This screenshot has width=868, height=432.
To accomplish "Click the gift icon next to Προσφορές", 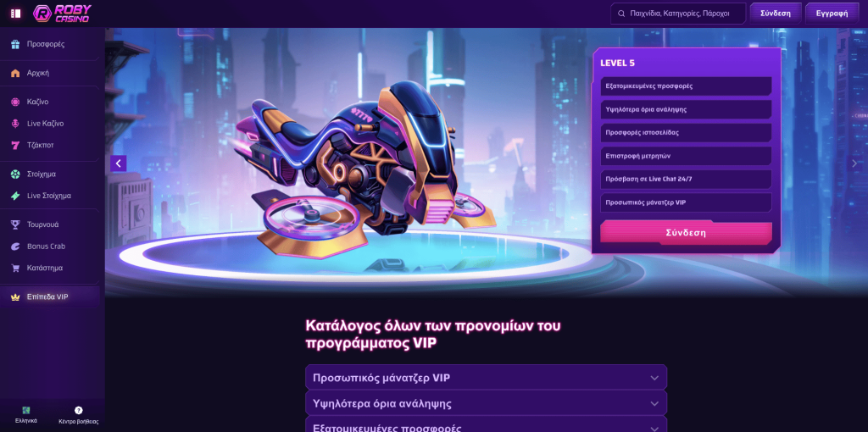I will click(x=15, y=44).
